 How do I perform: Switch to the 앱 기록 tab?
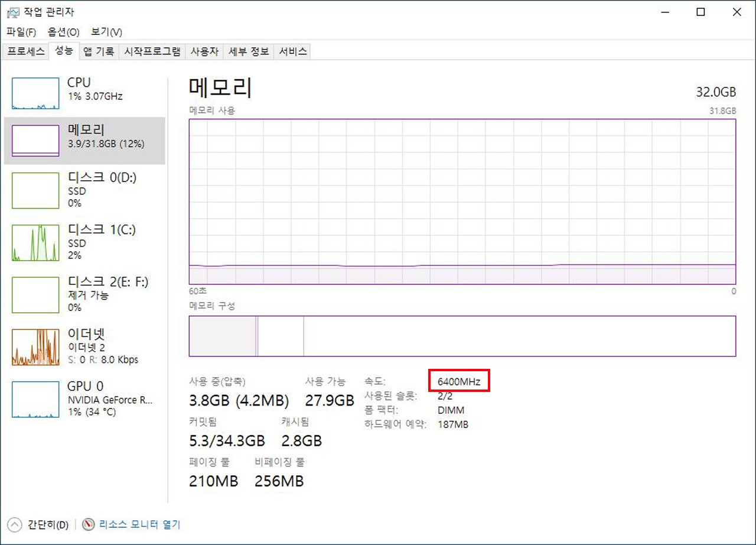(99, 51)
